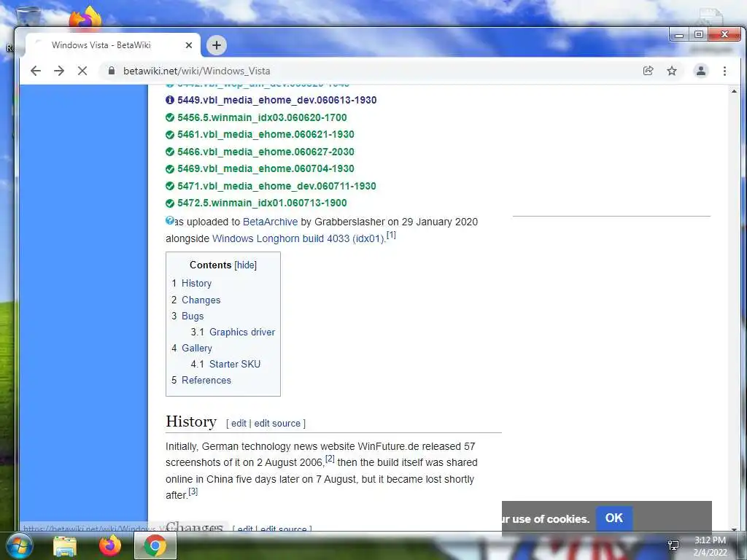The width and height of the screenshot is (747, 560).
Task: Open the taskbar clock showing 3:12 PM
Action: pos(710,546)
